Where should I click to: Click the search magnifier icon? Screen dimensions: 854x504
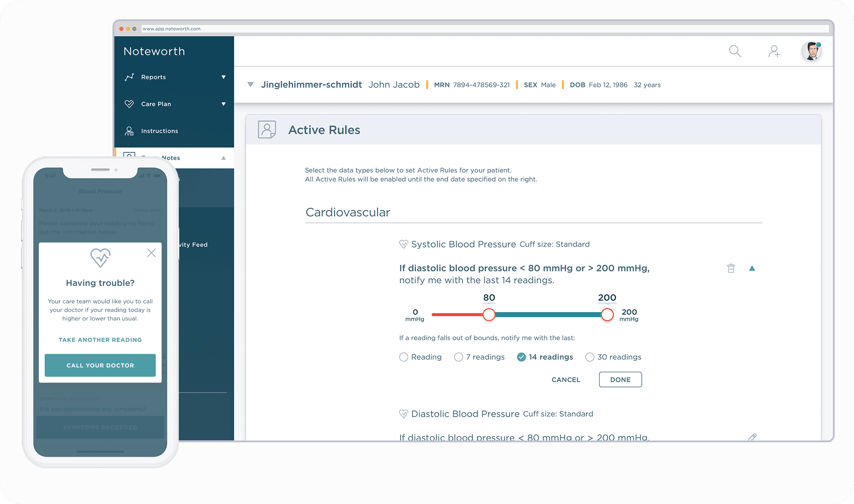735,51
